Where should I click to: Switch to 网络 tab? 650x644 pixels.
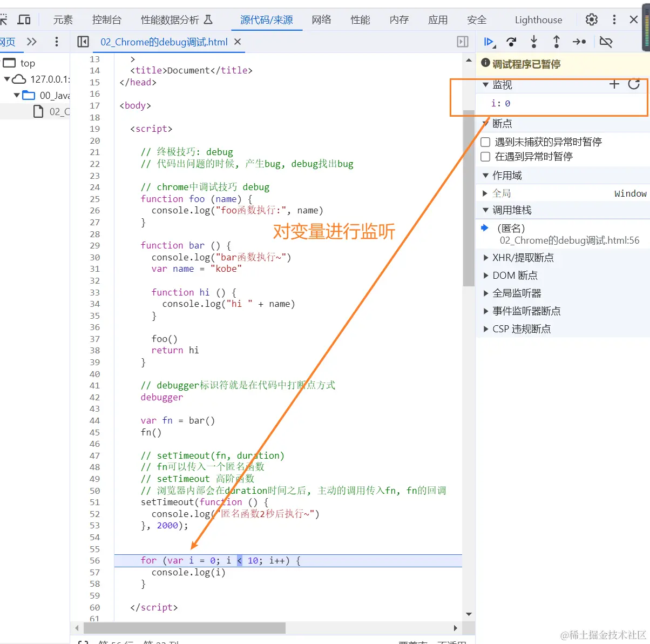coord(322,20)
